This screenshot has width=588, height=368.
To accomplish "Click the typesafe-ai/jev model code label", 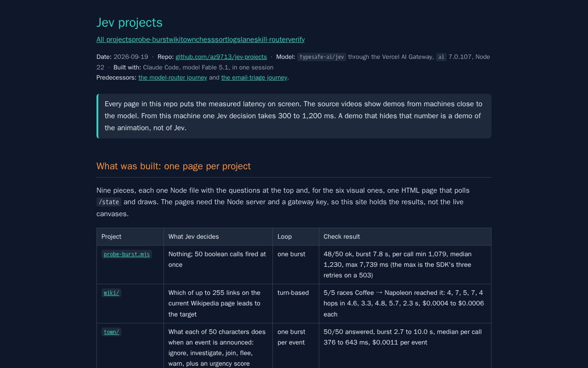I will click(322, 57).
